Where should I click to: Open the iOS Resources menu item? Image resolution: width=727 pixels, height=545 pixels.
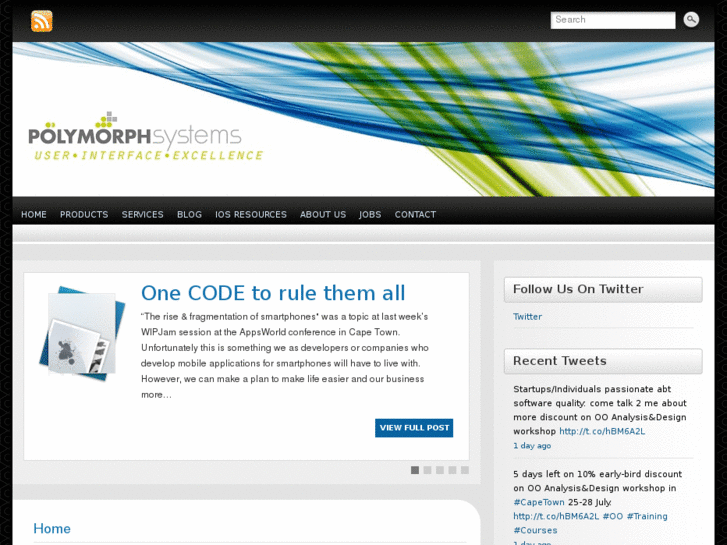click(x=251, y=215)
